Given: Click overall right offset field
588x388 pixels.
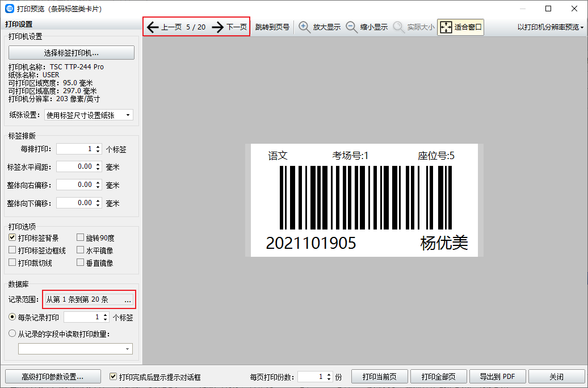Looking at the screenshot, I should click(x=75, y=185).
